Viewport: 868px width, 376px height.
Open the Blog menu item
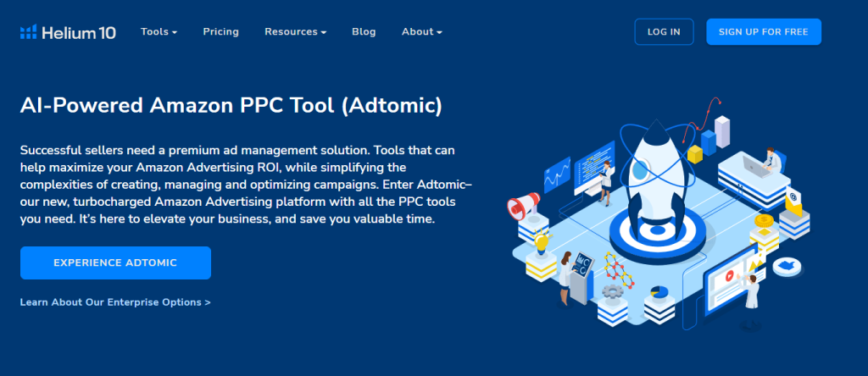pos(364,32)
